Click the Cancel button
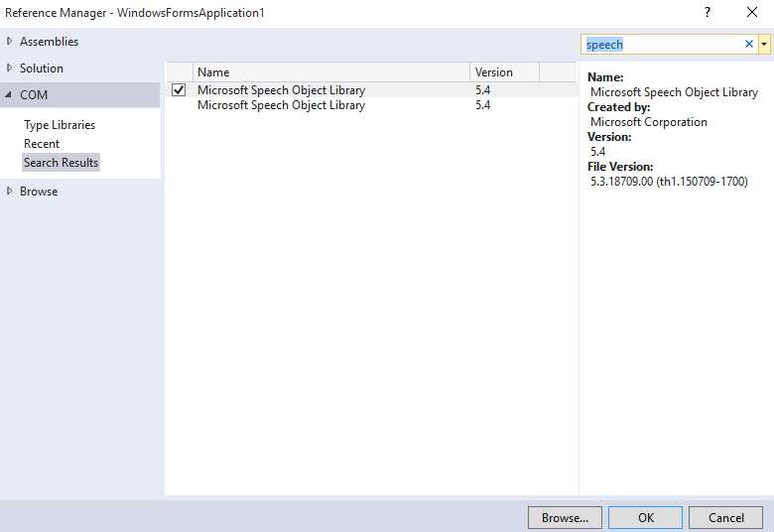This screenshot has height=532, width=774. (725, 518)
